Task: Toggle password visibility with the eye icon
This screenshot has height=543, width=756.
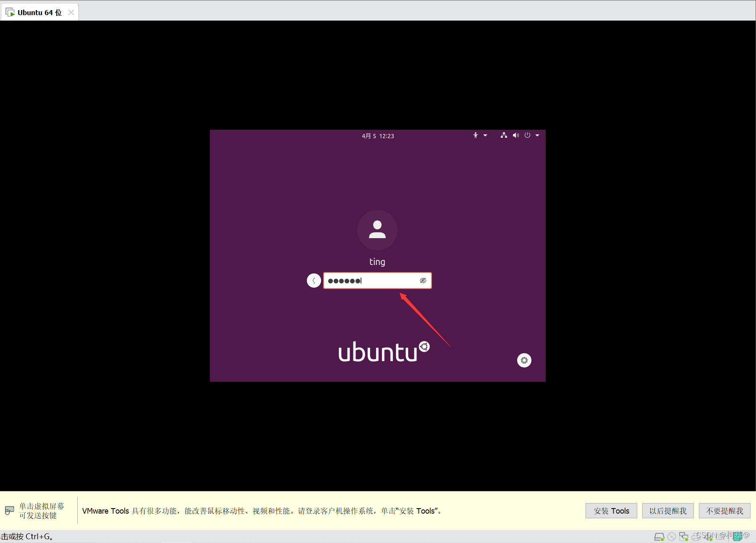Action: click(x=422, y=280)
